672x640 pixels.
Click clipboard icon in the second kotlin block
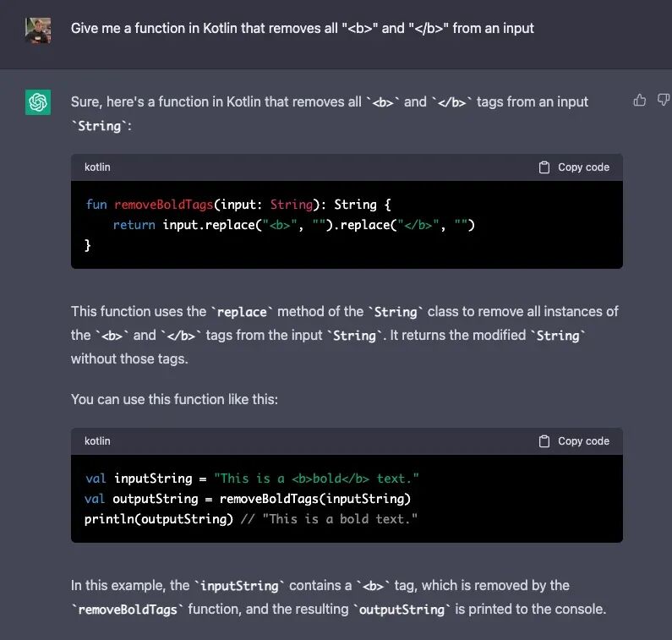544,441
